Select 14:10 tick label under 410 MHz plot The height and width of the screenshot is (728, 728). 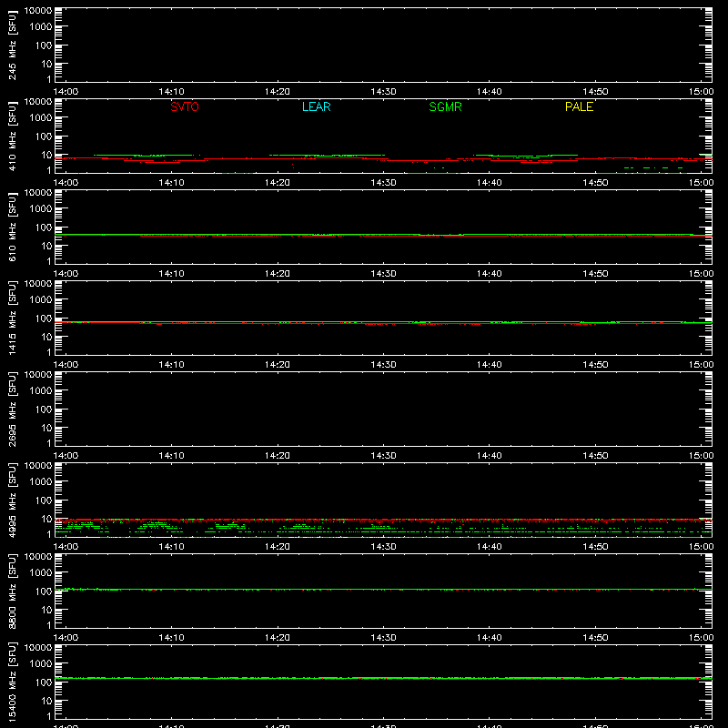tap(171, 183)
